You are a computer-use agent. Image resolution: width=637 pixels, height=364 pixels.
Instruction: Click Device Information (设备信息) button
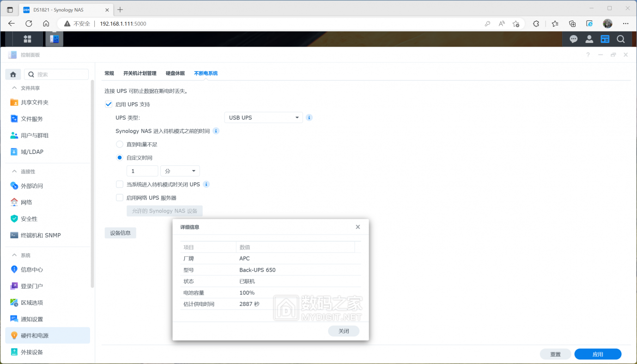click(x=121, y=233)
